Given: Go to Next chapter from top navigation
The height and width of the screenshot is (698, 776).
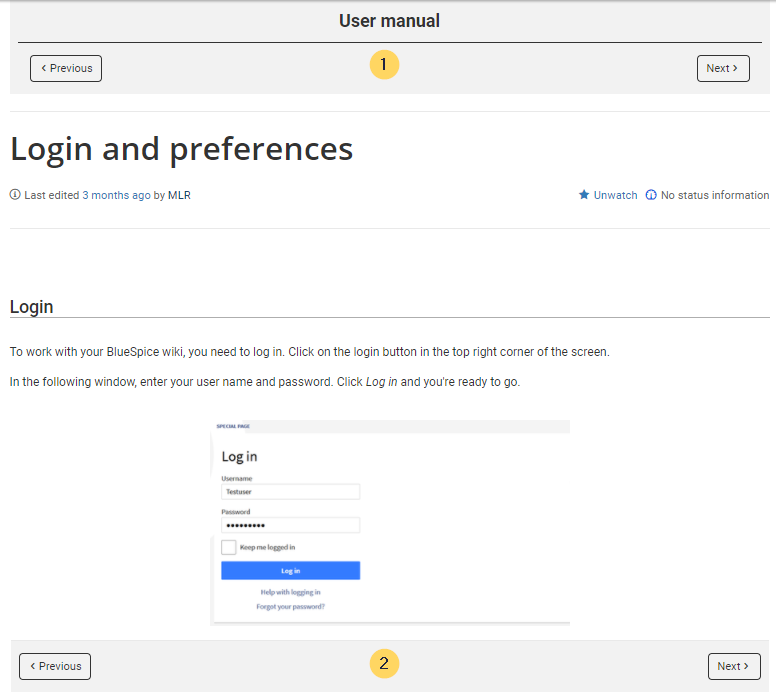Looking at the screenshot, I should tap(723, 68).
